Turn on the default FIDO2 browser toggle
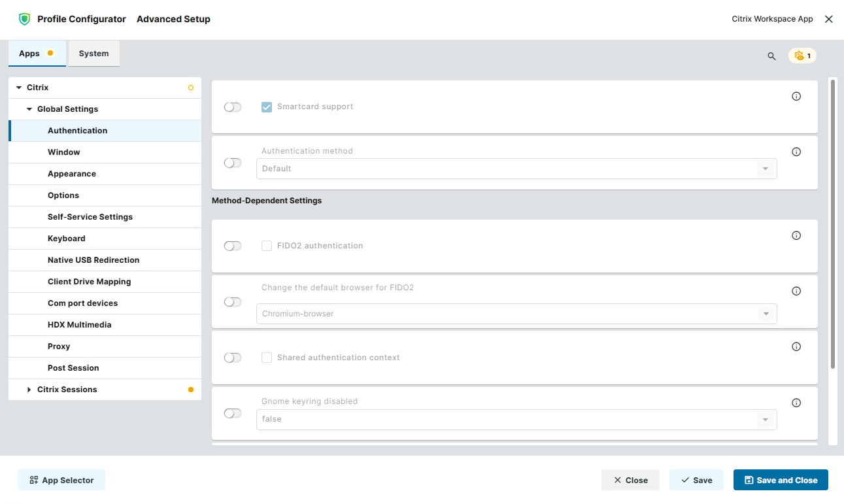 coord(233,302)
